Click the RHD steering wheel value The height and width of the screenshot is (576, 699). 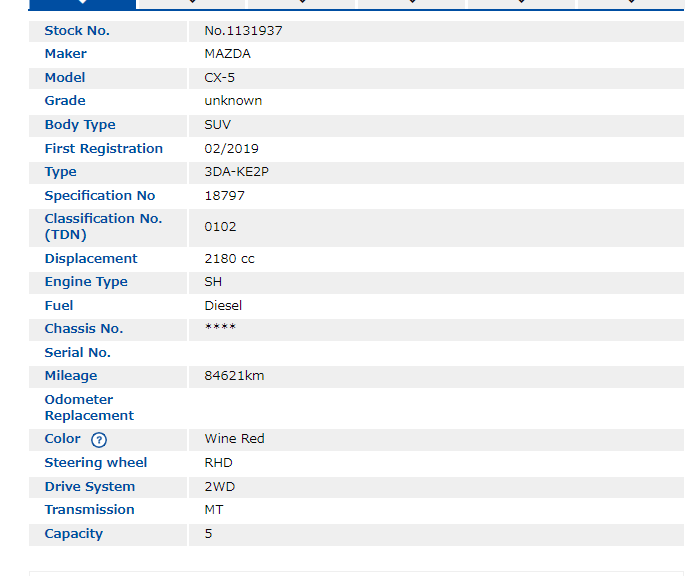[x=218, y=463]
